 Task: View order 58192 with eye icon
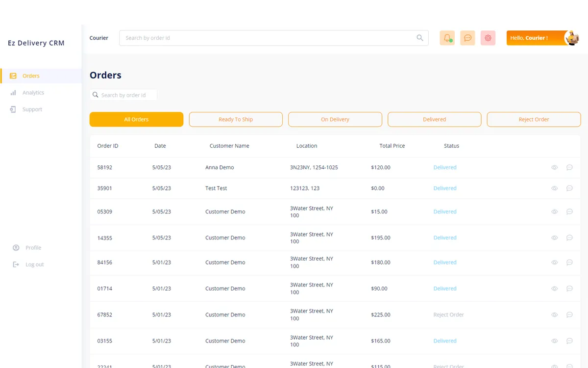point(555,167)
